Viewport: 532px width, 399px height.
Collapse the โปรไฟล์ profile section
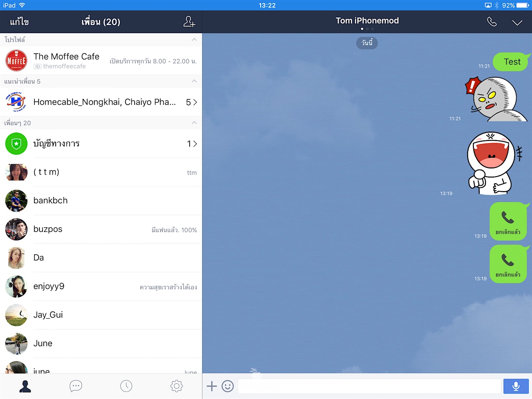tap(194, 39)
